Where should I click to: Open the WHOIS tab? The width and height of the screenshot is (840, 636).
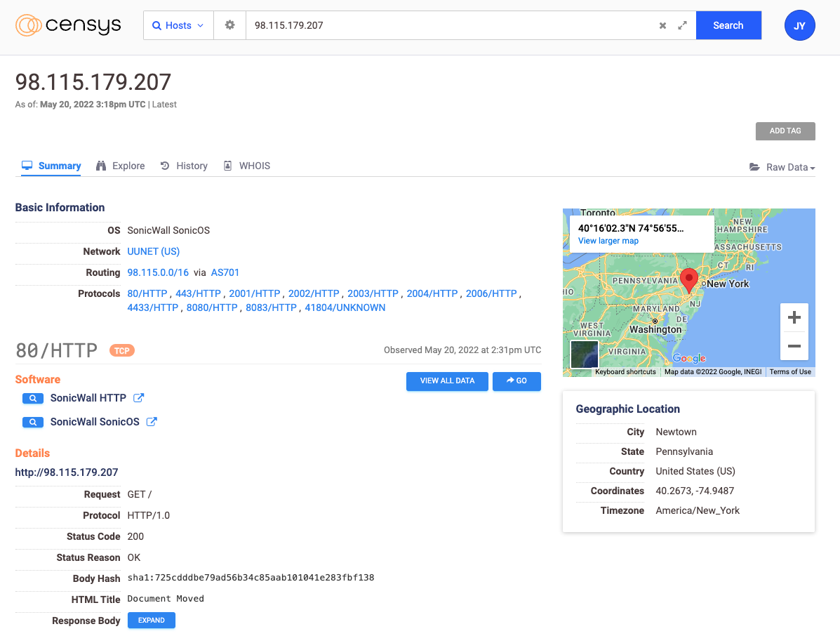(x=247, y=165)
